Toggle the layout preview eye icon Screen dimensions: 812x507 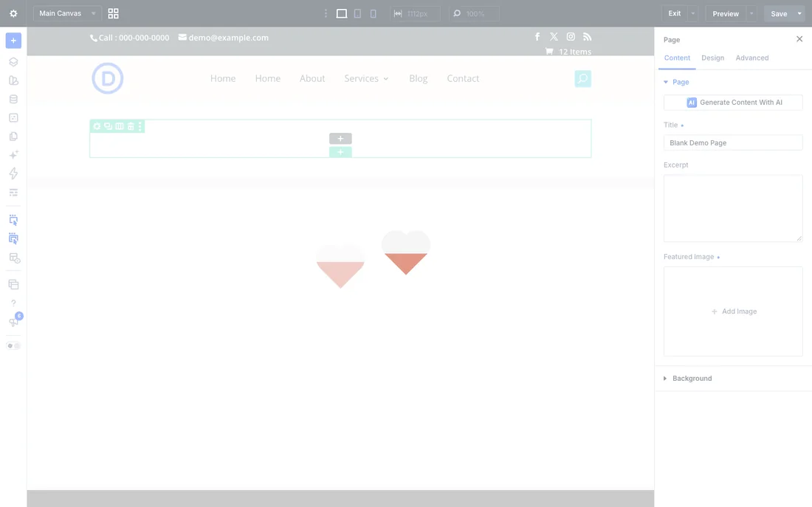point(15,258)
